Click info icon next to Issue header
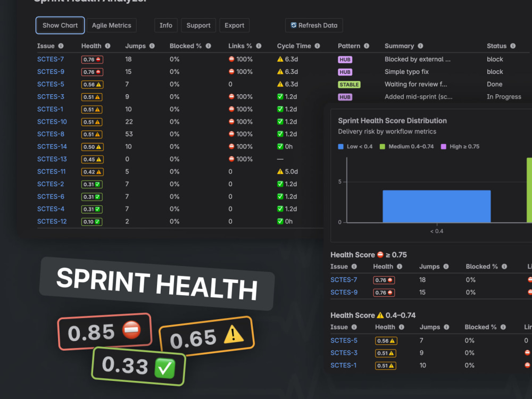 pos(61,46)
